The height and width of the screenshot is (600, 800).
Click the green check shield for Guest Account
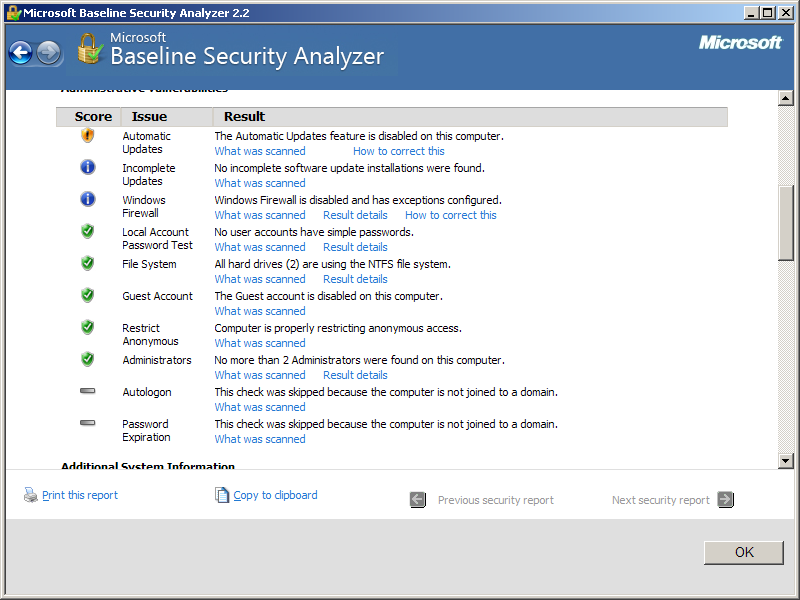[x=88, y=295]
